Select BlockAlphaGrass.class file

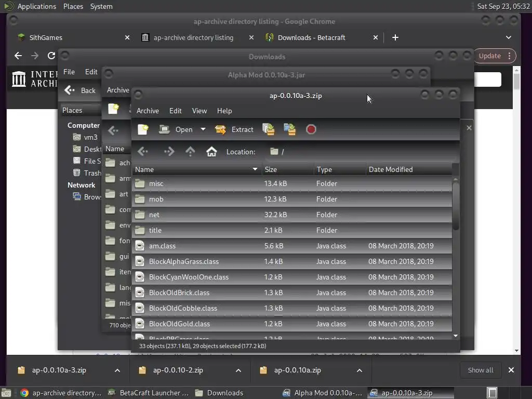[x=292, y=262]
